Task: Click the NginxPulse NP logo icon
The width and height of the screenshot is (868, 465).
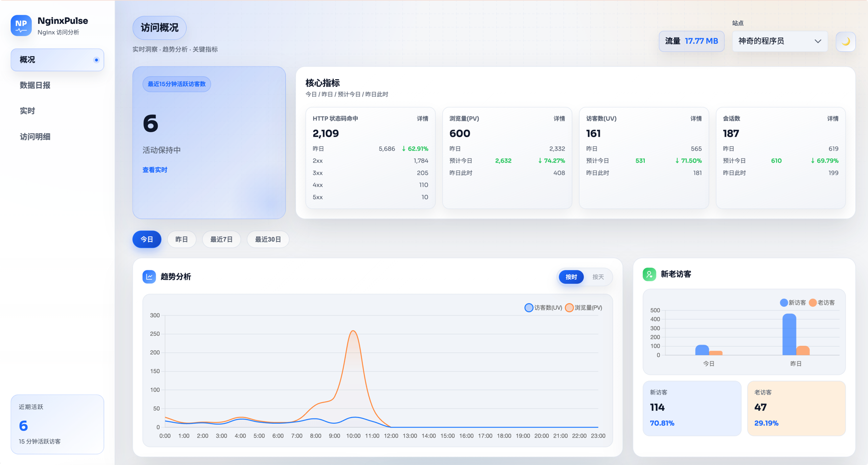Action: coord(21,25)
